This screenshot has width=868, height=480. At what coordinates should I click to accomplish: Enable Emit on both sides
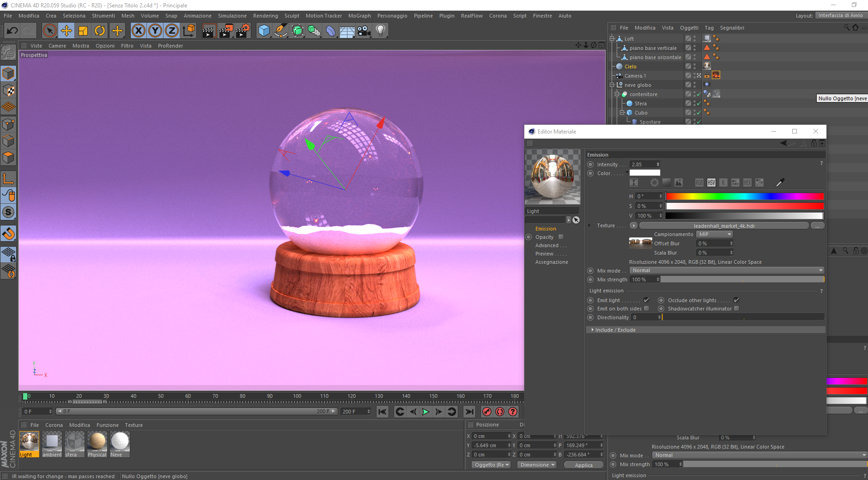pyautogui.click(x=646, y=309)
